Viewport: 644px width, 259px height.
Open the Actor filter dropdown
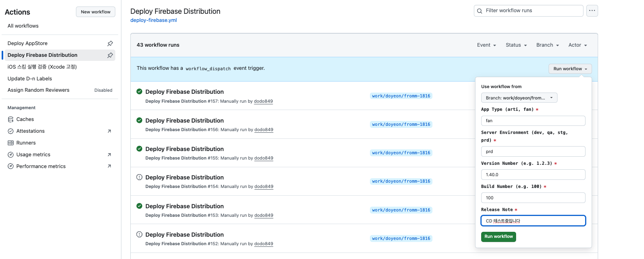coord(577,45)
